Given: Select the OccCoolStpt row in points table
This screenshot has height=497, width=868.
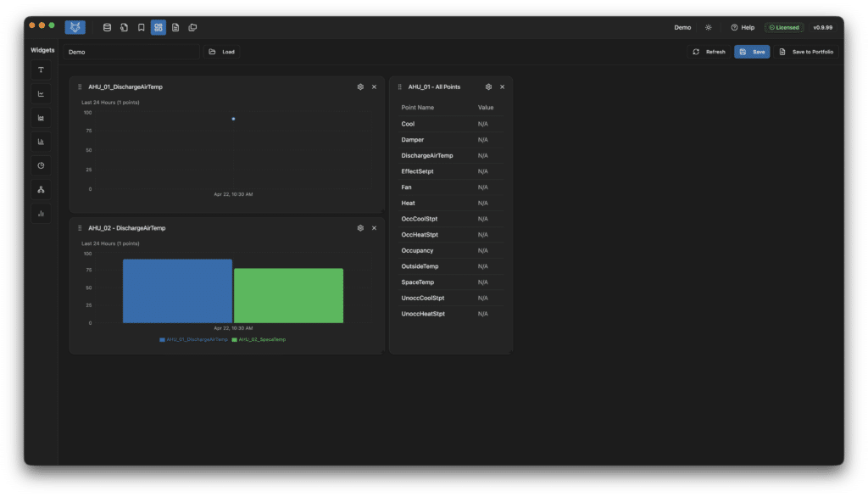Looking at the screenshot, I should pos(451,219).
